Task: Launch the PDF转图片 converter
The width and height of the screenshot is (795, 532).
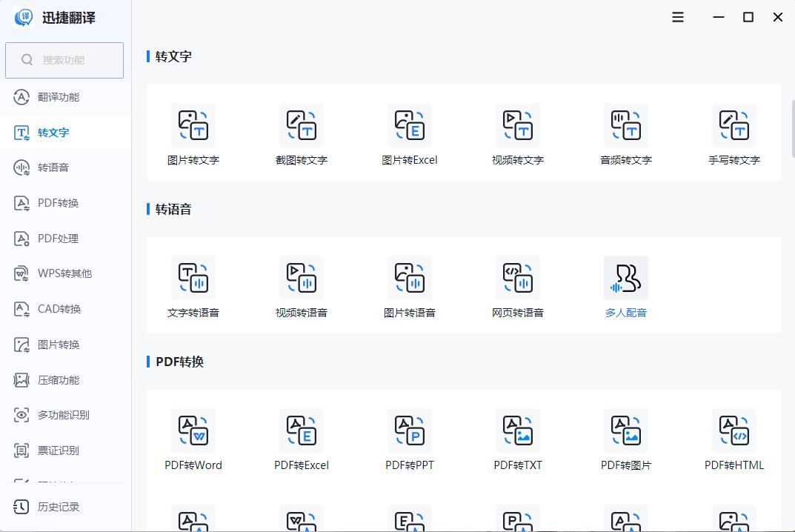Action: coord(625,440)
